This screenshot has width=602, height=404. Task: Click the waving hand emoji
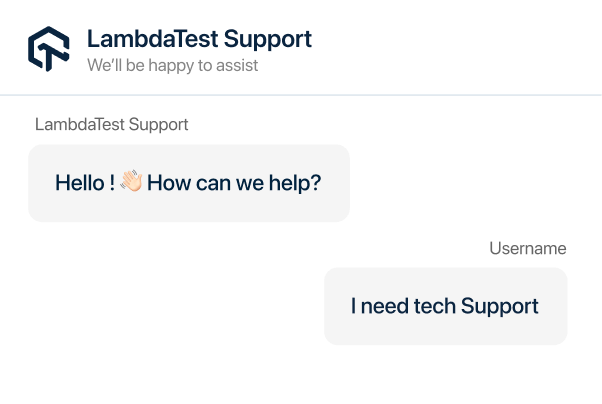[x=131, y=183]
